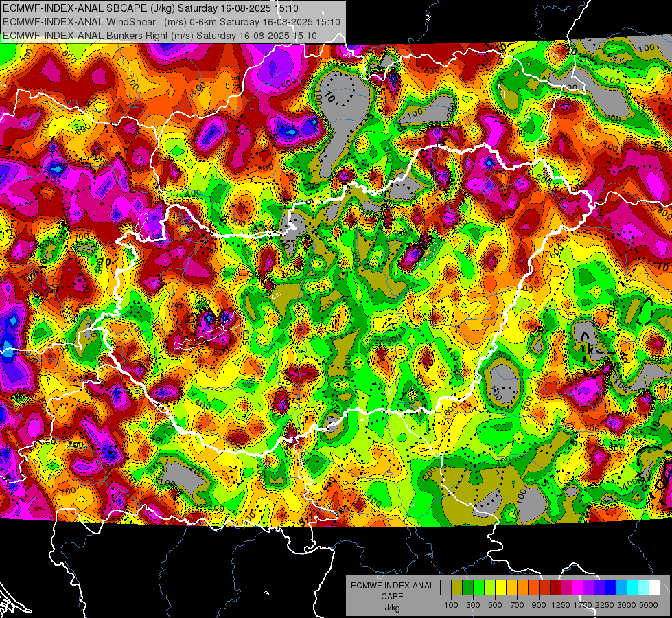Select the amber legend swatch above 700

click(x=511, y=587)
